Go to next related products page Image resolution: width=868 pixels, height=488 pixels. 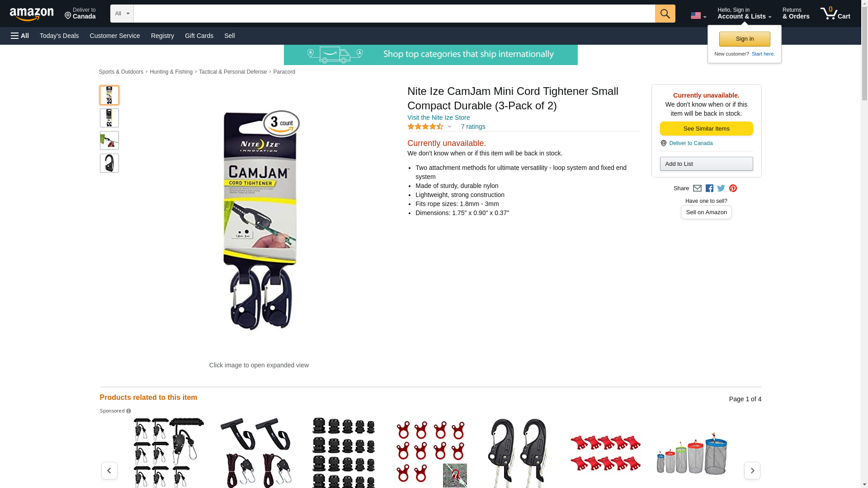[752, 470]
